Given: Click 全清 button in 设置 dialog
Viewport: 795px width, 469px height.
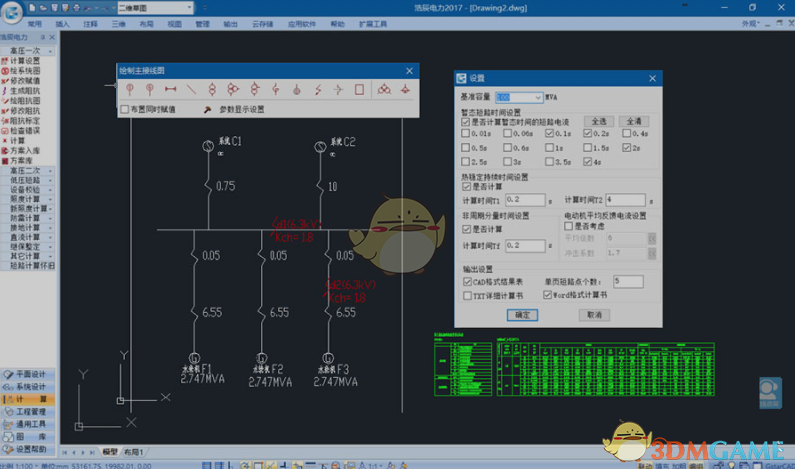Looking at the screenshot, I should tap(634, 121).
